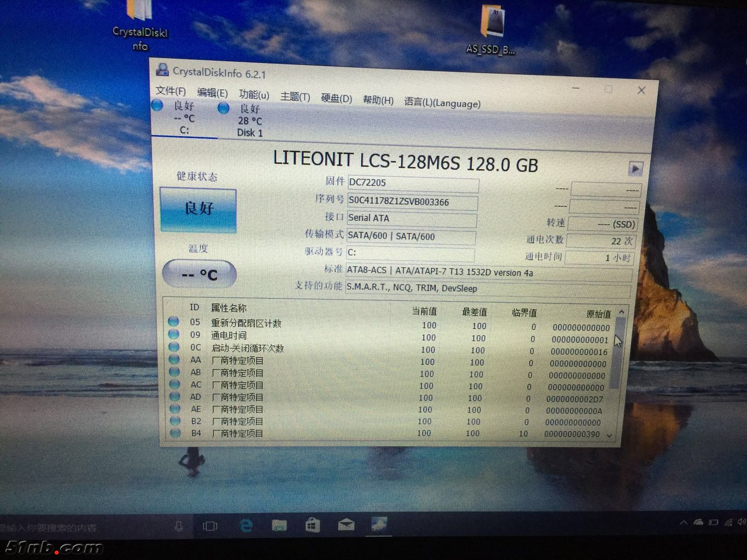Click the status circle for attribute 05
The height and width of the screenshot is (560, 747).
click(173, 321)
